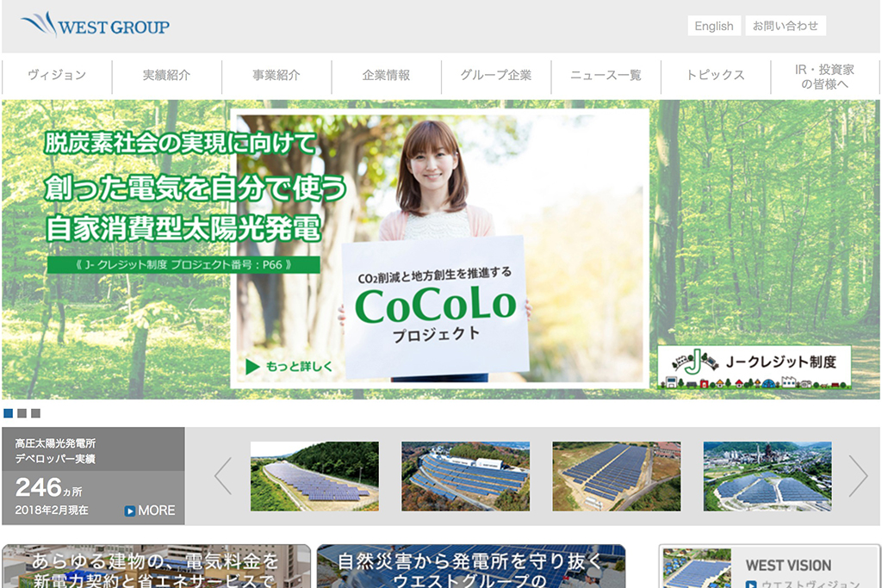The width and height of the screenshot is (882, 588).
Task: Click the WEST GROUP logo
Action: pos(95,25)
